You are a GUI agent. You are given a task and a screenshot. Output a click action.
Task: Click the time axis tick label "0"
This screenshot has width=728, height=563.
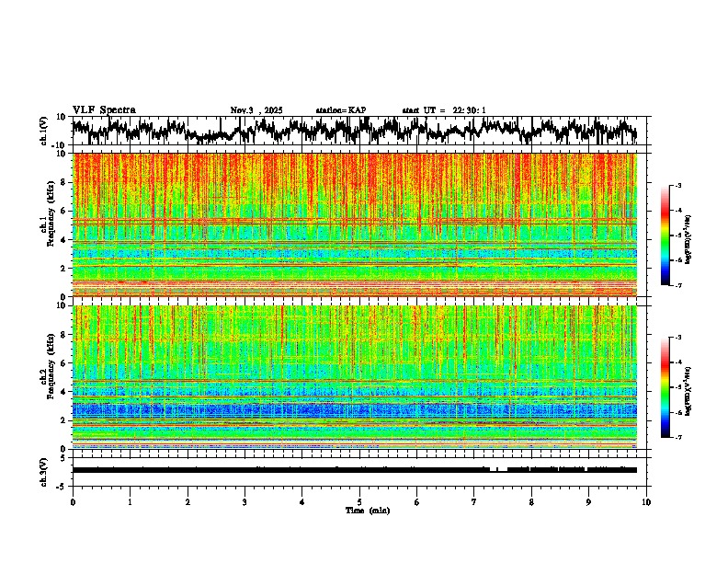click(x=73, y=502)
